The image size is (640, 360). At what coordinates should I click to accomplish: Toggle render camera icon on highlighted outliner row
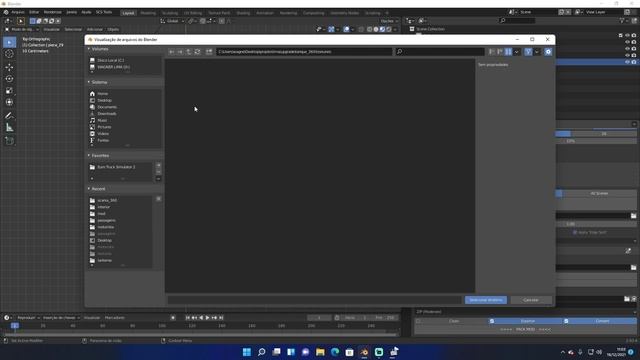(x=634, y=62)
